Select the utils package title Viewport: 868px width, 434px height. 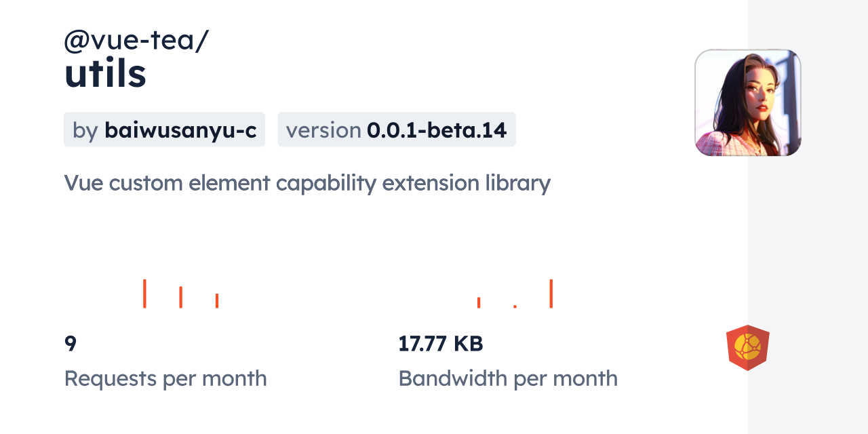point(105,74)
